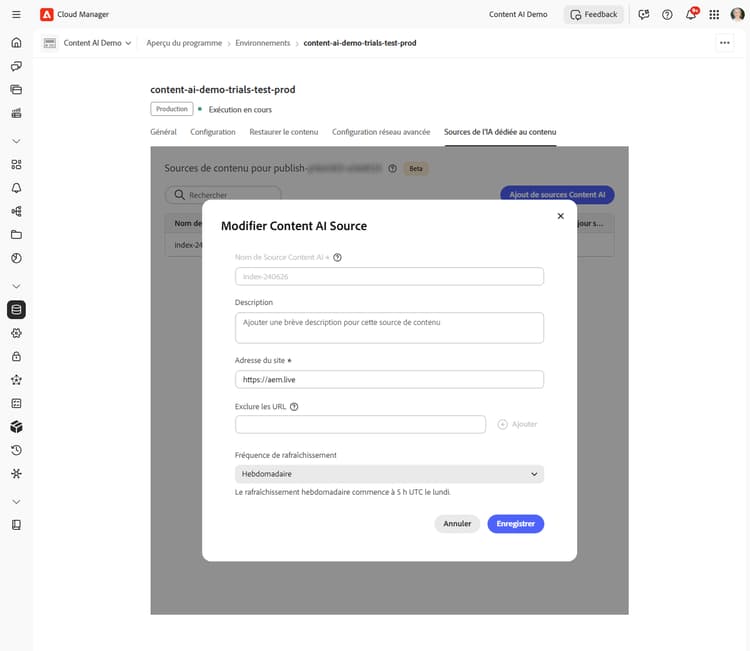Click help icon beside Exclure les URL
Image resolution: width=750 pixels, height=651 pixels.
coord(294,407)
